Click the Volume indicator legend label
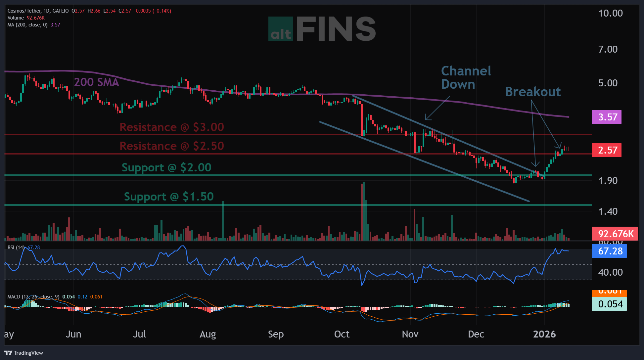Screen dimensions: 644x360 [x=16, y=18]
